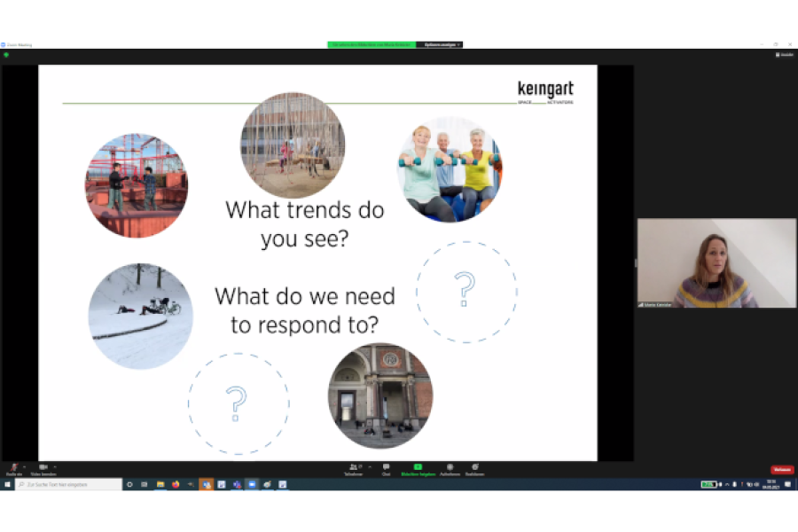The width and height of the screenshot is (798, 532).
Task: Click green Bildschirm freigeben share button
Action: pos(418,469)
